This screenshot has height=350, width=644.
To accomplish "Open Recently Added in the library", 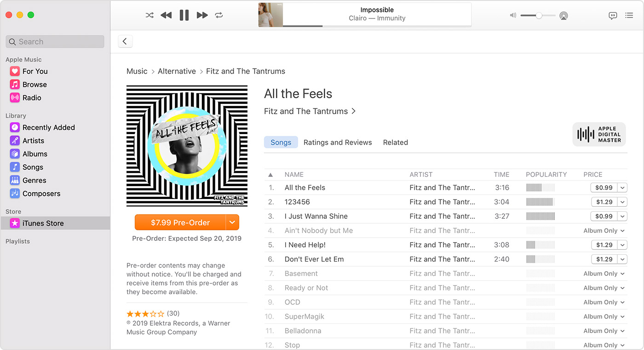I will 48,128.
